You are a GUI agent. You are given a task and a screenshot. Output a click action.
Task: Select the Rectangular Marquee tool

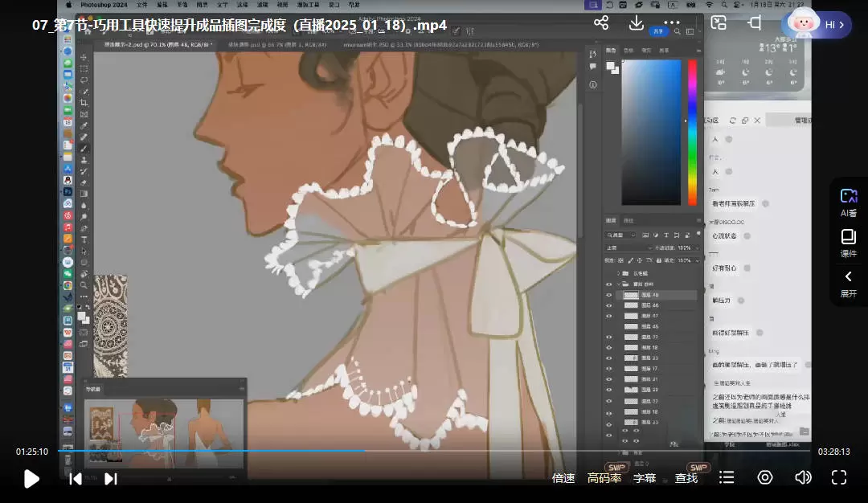pos(84,68)
